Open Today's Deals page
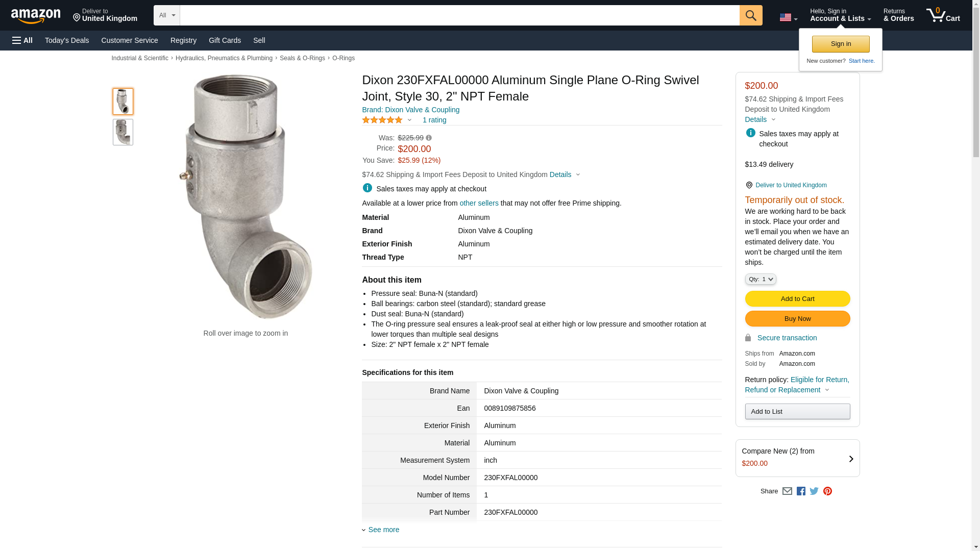 [x=67, y=40]
